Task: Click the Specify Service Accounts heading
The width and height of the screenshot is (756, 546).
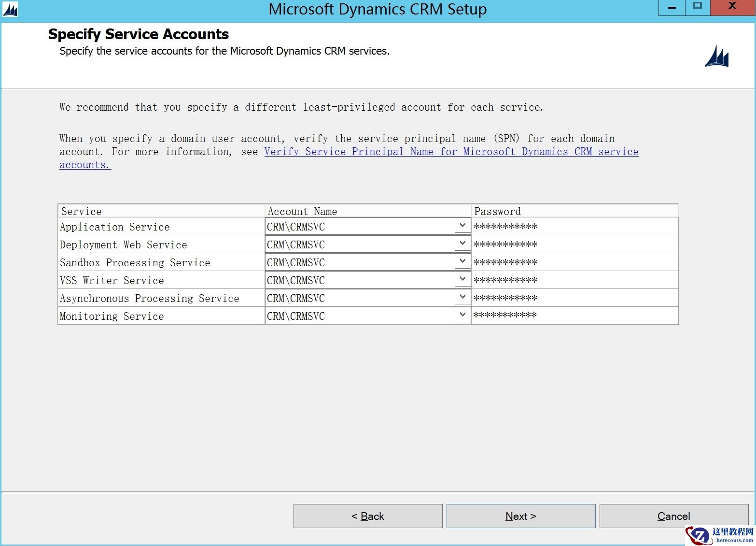Action: point(138,34)
